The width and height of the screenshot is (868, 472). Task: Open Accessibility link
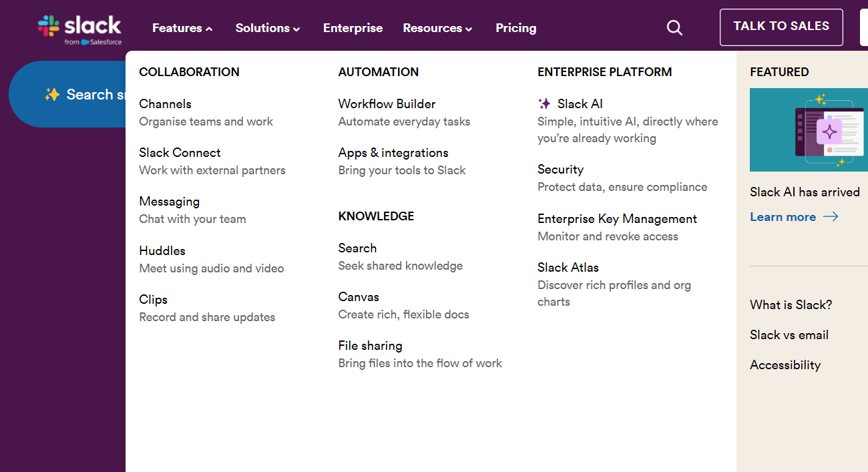785,365
